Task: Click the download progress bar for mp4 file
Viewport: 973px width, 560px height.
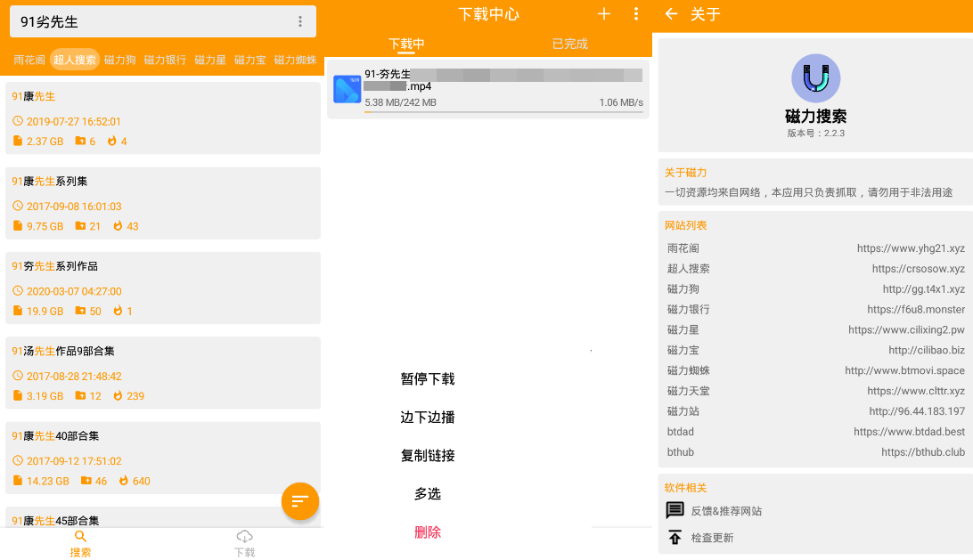Action: 503,112
